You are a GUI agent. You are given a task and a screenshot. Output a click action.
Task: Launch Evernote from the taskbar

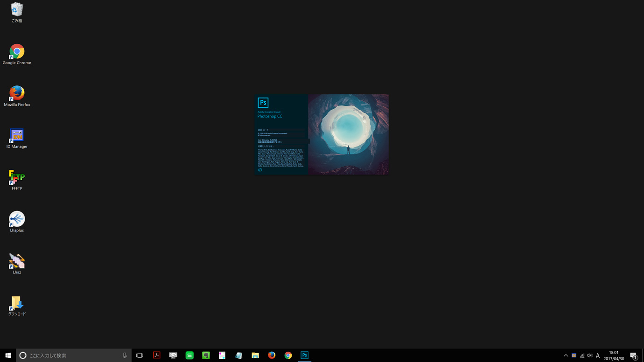coord(206,355)
